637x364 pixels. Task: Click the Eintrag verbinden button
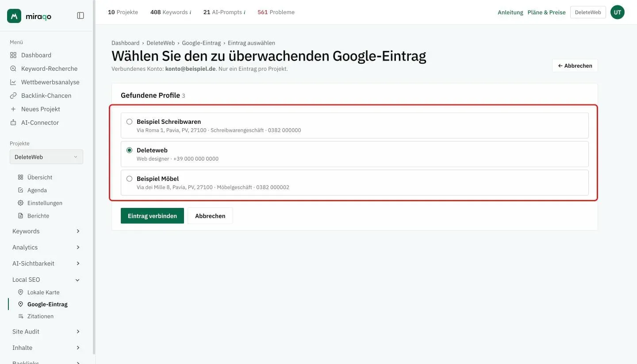click(x=152, y=216)
